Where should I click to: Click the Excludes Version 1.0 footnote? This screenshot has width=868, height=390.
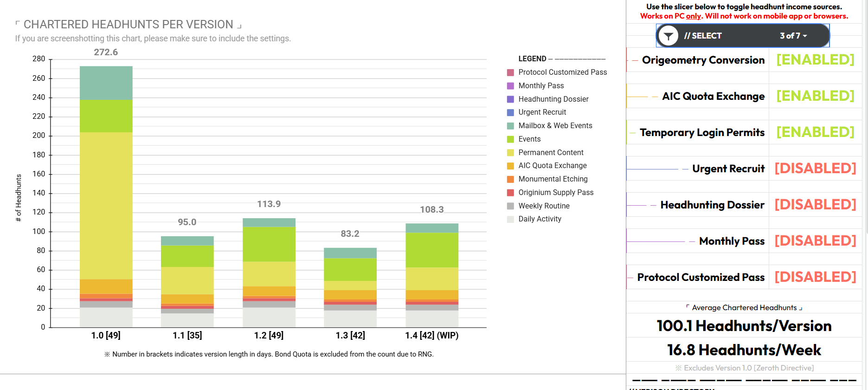pyautogui.click(x=744, y=368)
